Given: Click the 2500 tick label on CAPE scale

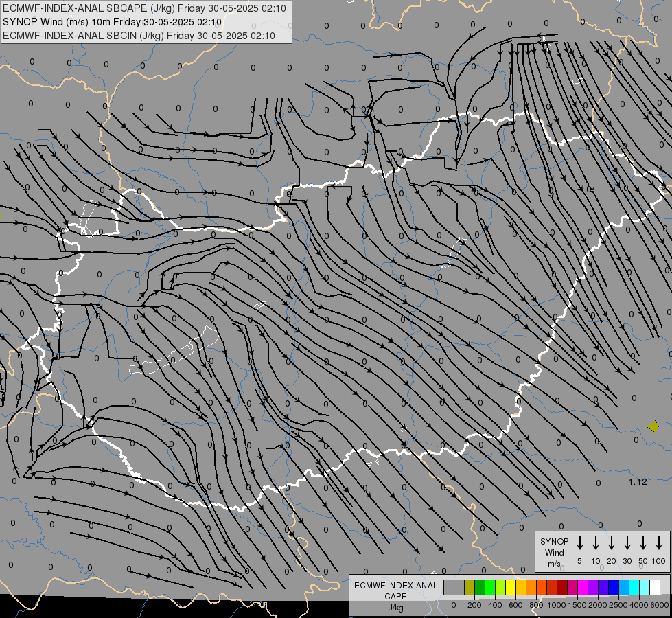Looking at the screenshot, I should click(618, 605).
